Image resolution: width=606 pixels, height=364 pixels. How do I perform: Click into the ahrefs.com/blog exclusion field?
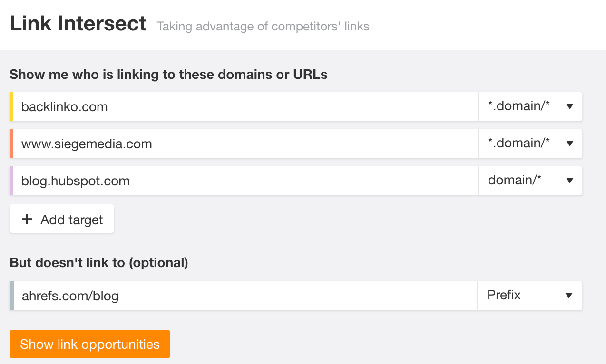[245, 296]
